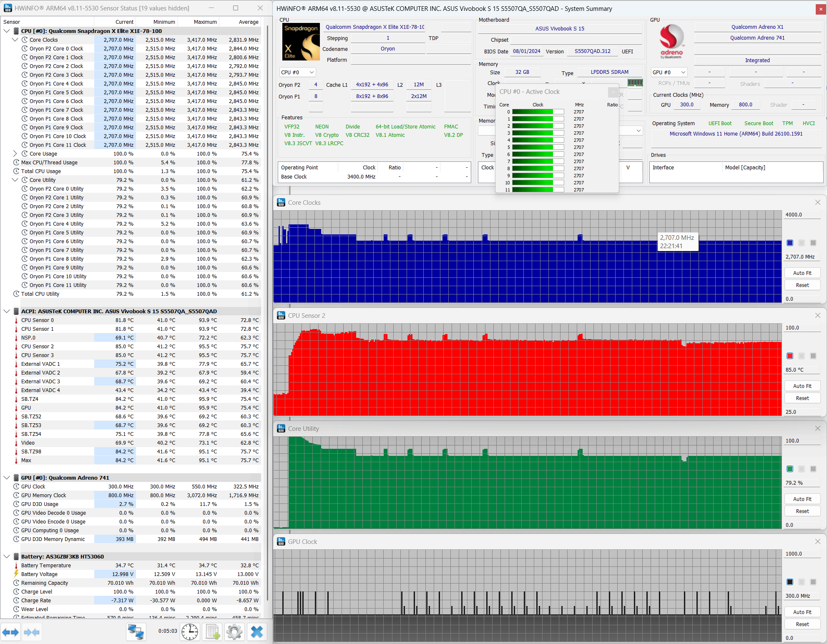
Task: Click the GPU Clock row clock icon
Action: [x=16, y=486]
